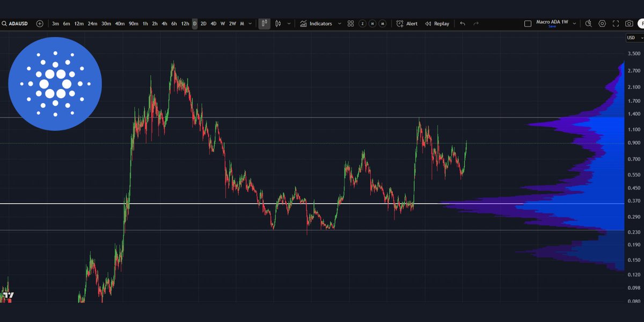
Task: Open the Macro ADA 1W layout name
Action: click(552, 23)
